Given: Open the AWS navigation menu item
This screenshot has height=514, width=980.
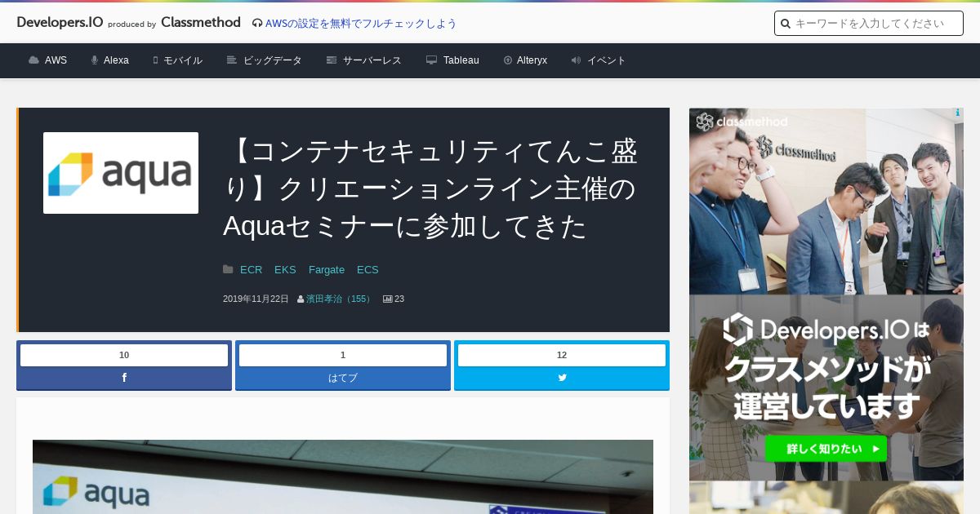Looking at the screenshot, I should (x=56, y=60).
